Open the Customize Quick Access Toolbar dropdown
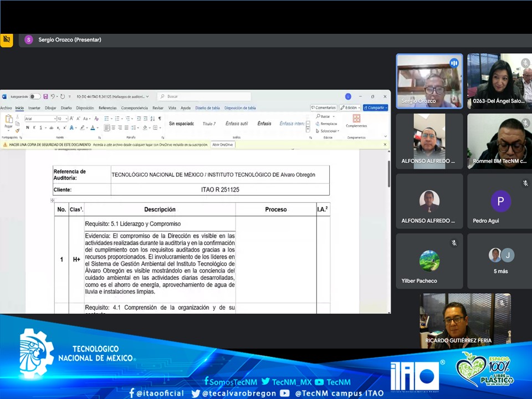 pyautogui.click(x=70, y=96)
